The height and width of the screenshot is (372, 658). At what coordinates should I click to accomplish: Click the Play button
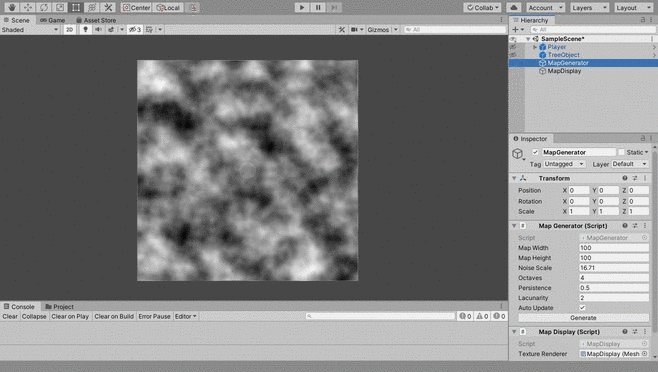[302, 8]
